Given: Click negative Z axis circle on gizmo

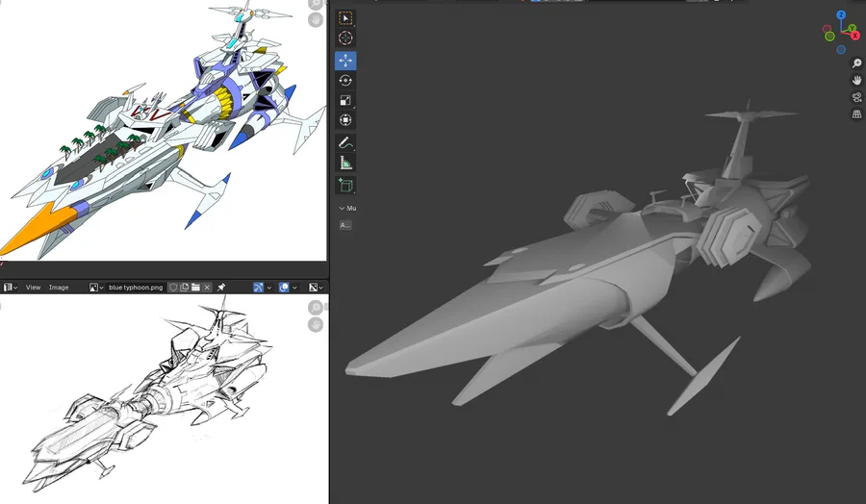Looking at the screenshot, I should point(841,50).
